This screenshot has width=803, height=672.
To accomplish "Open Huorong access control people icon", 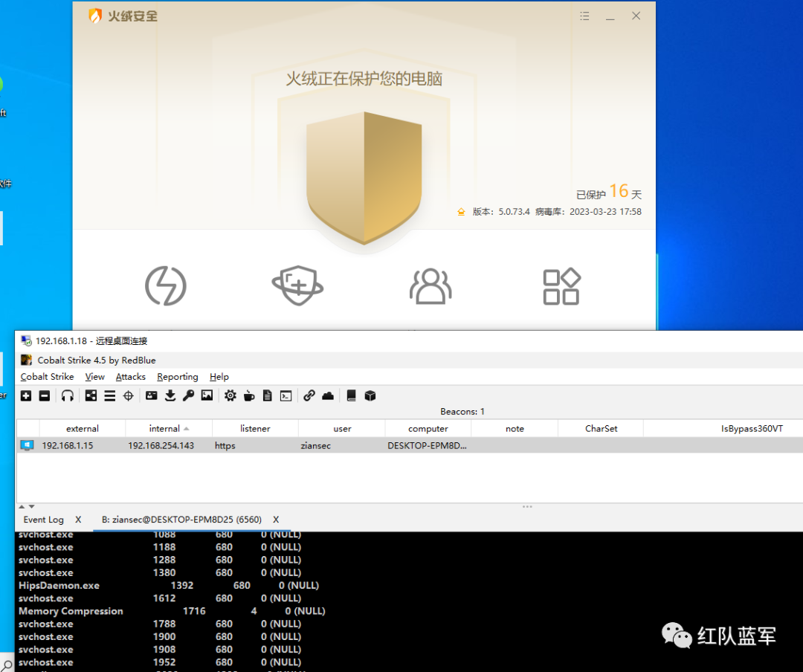I will coord(430,286).
